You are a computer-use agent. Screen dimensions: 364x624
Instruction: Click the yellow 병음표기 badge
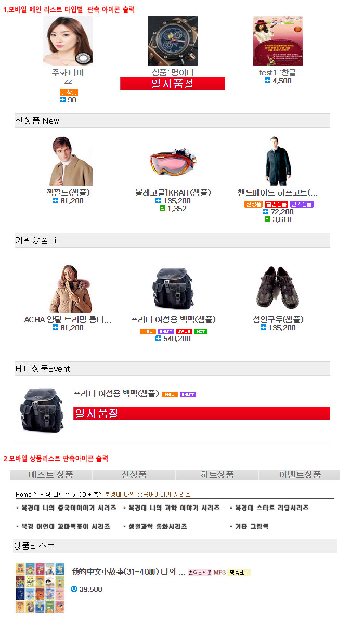239,572
